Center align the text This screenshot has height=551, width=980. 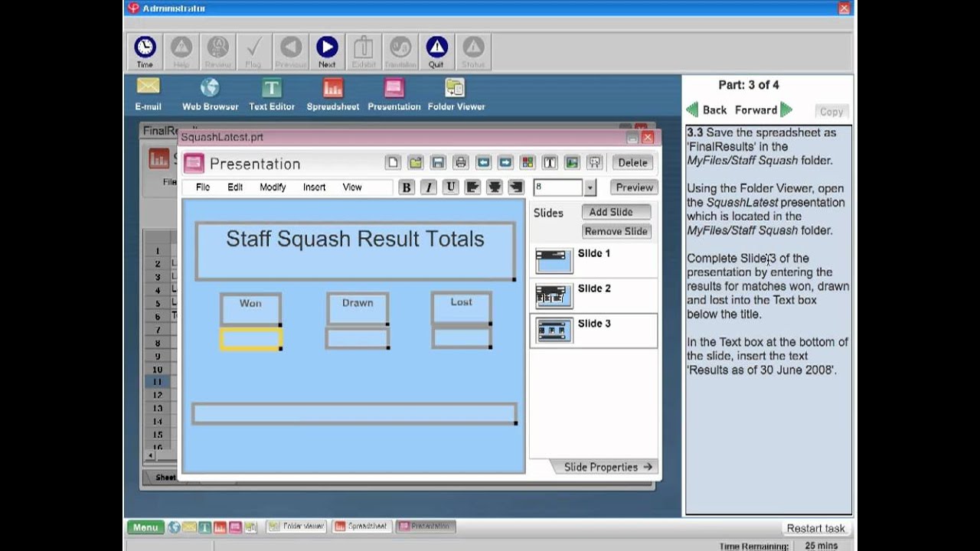495,187
